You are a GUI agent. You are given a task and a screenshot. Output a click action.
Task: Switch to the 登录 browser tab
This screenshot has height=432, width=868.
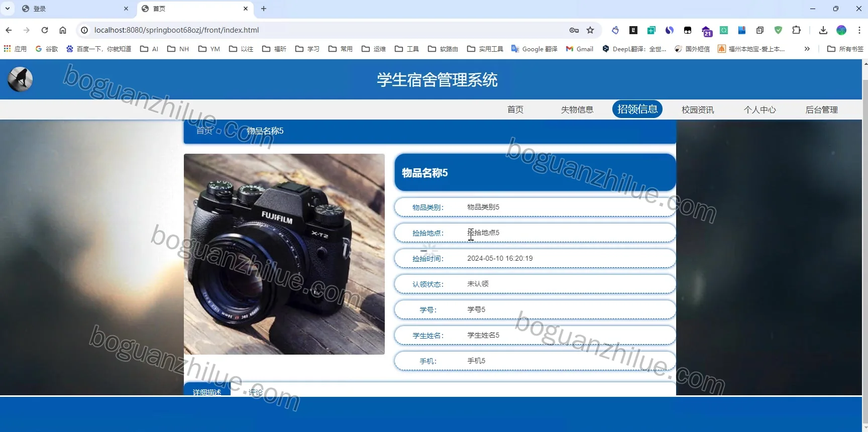pyautogui.click(x=75, y=9)
